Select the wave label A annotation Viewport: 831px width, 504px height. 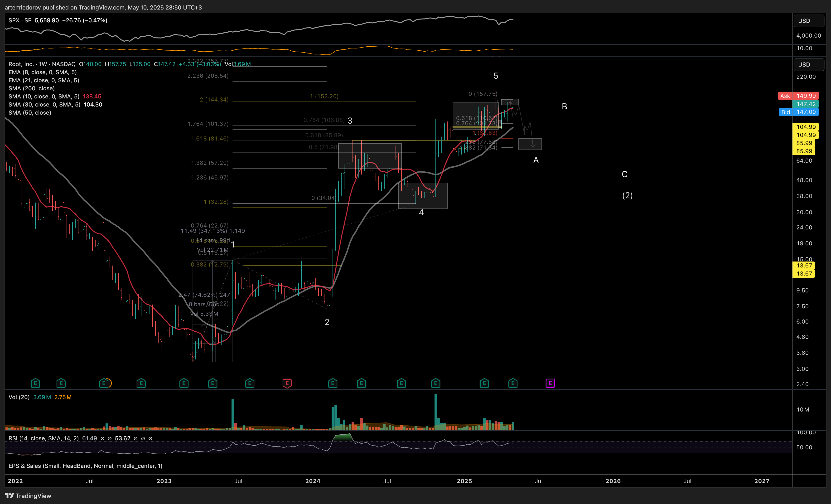pyautogui.click(x=536, y=160)
